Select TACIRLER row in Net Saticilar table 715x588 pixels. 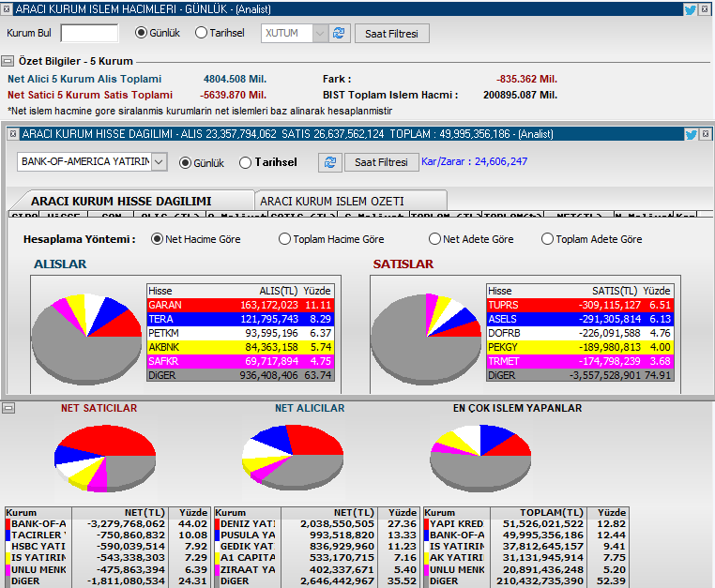[108, 535]
